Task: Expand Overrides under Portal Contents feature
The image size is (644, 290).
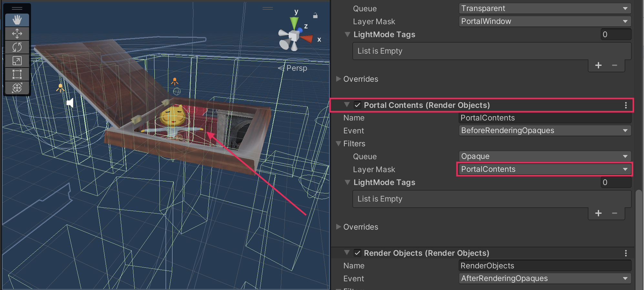Action: click(x=338, y=227)
